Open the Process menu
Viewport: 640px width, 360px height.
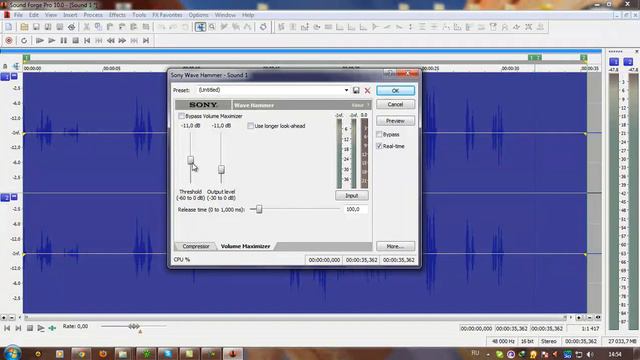(93, 15)
